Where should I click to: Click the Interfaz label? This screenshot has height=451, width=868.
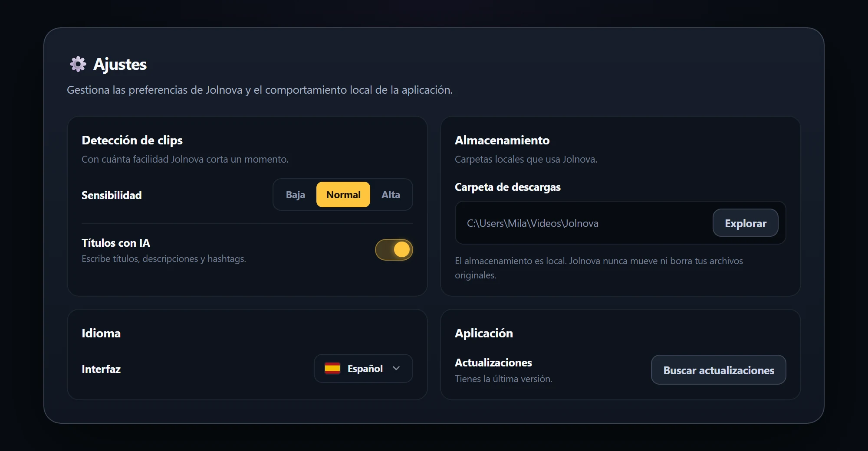(x=101, y=369)
